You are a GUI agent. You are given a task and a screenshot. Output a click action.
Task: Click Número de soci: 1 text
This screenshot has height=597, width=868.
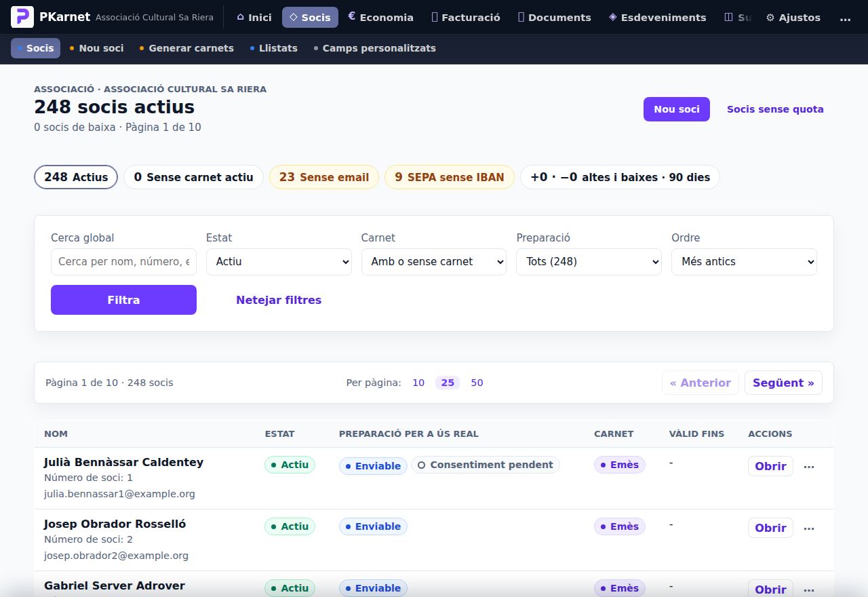click(x=88, y=478)
